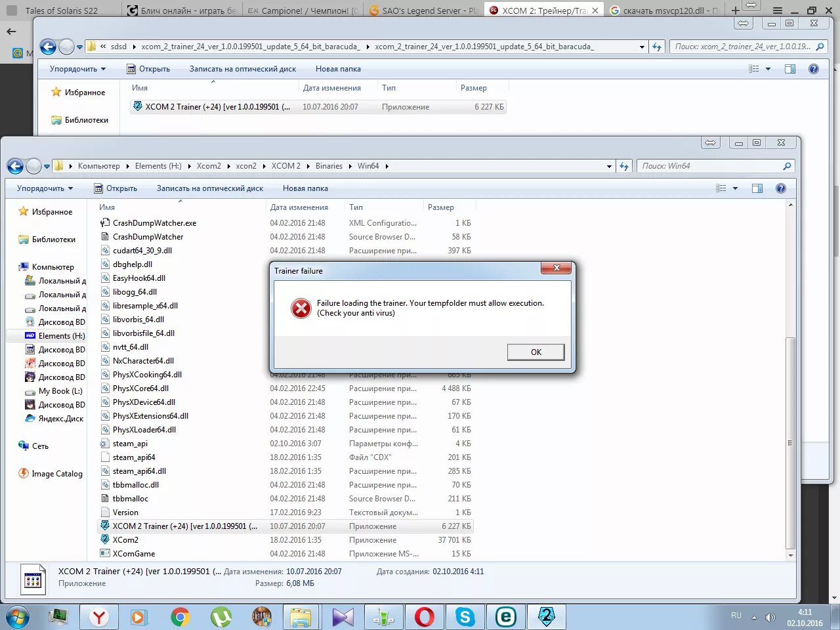Open media player from taskbar

pos(138,617)
